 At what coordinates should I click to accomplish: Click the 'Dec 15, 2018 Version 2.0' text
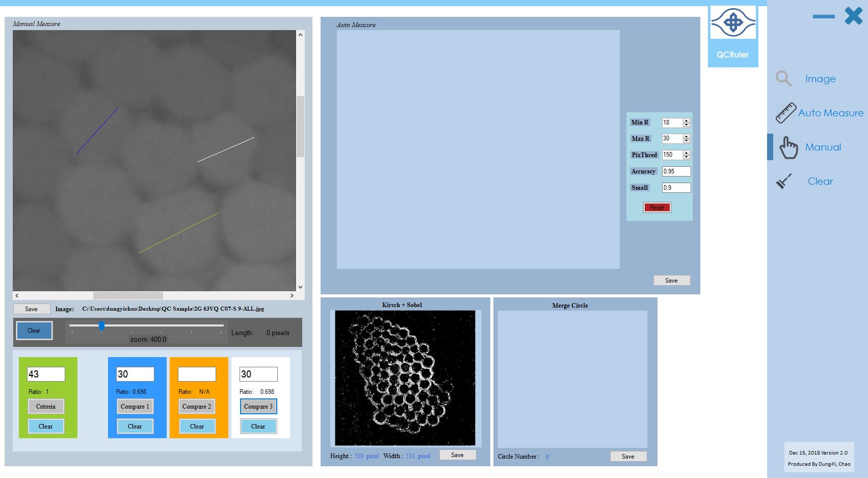[x=818, y=452]
